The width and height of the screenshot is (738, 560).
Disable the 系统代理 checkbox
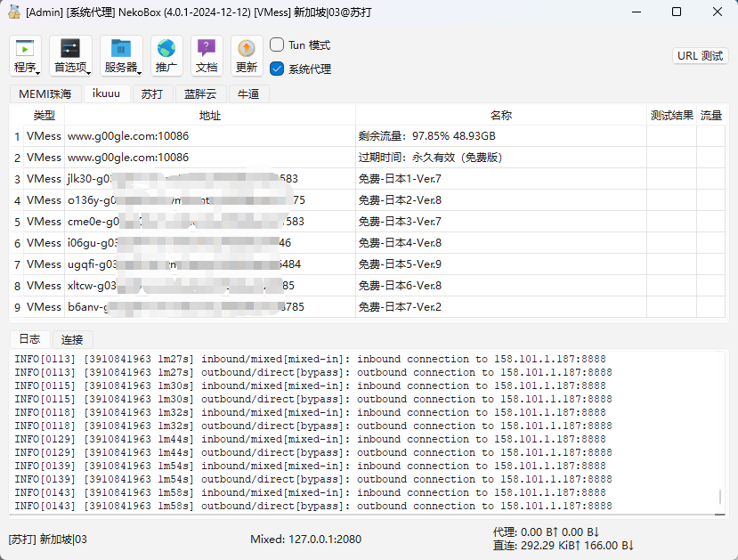tap(277, 69)
